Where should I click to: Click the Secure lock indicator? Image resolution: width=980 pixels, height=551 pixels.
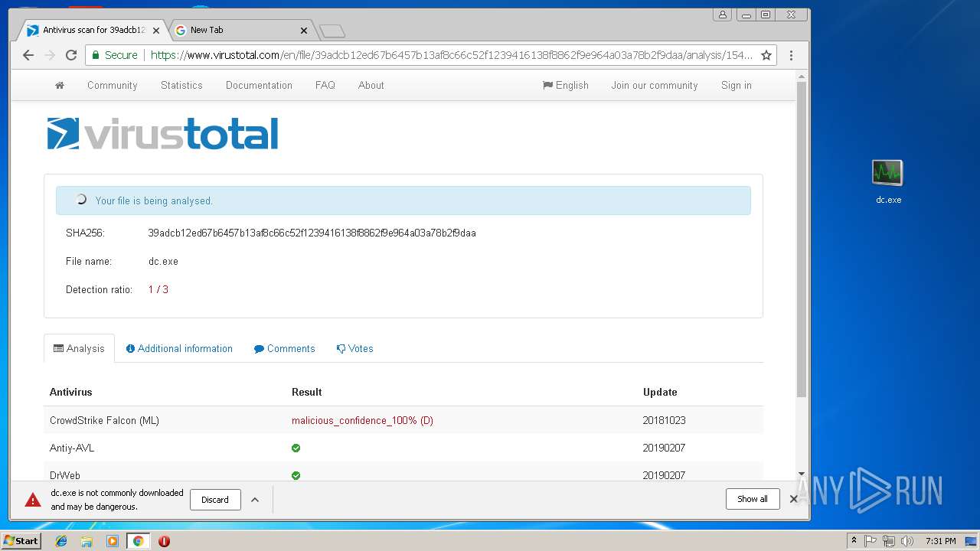[x=115, y=55]
